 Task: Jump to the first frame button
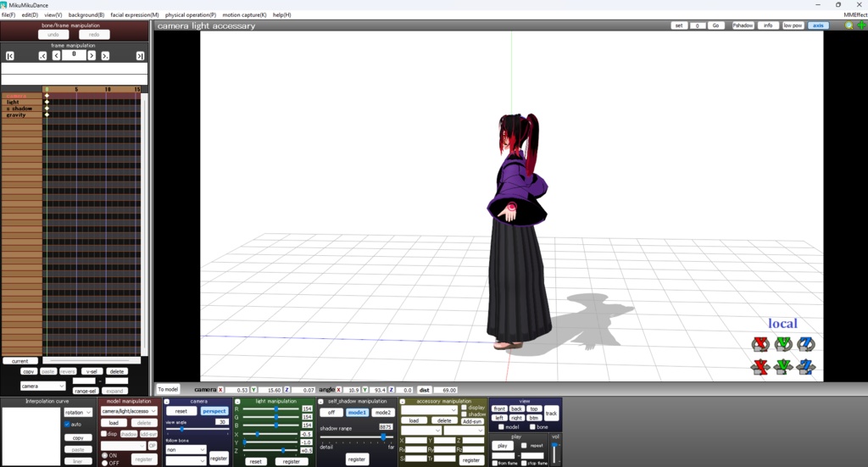(x=10, y=56)
